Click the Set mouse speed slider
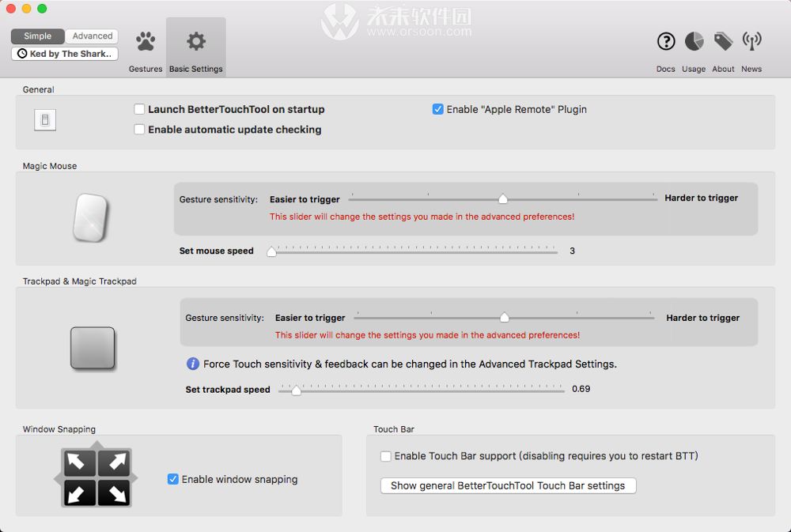 click(x=414, y=251)
